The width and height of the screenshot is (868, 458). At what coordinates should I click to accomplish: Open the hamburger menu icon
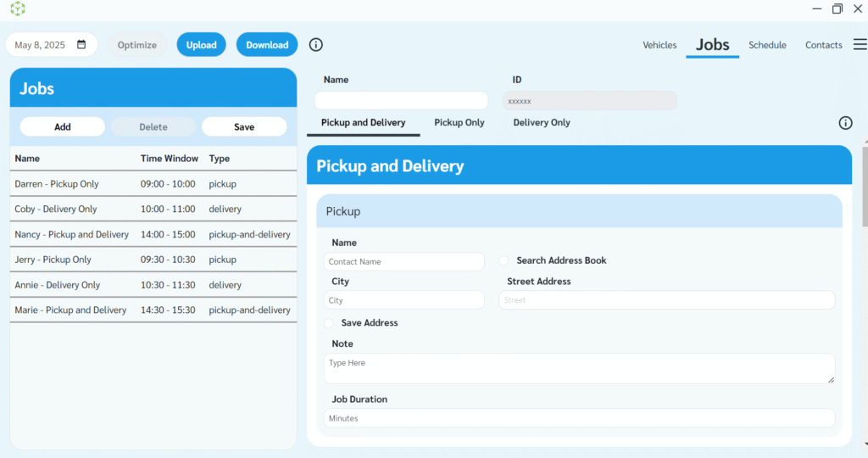click(860, 45)
